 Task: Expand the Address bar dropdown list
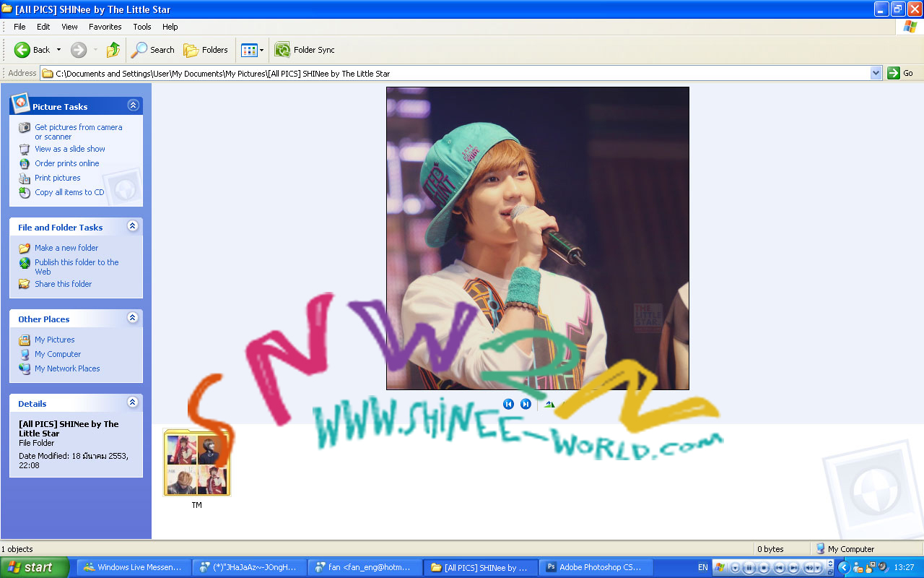[876, 73]
